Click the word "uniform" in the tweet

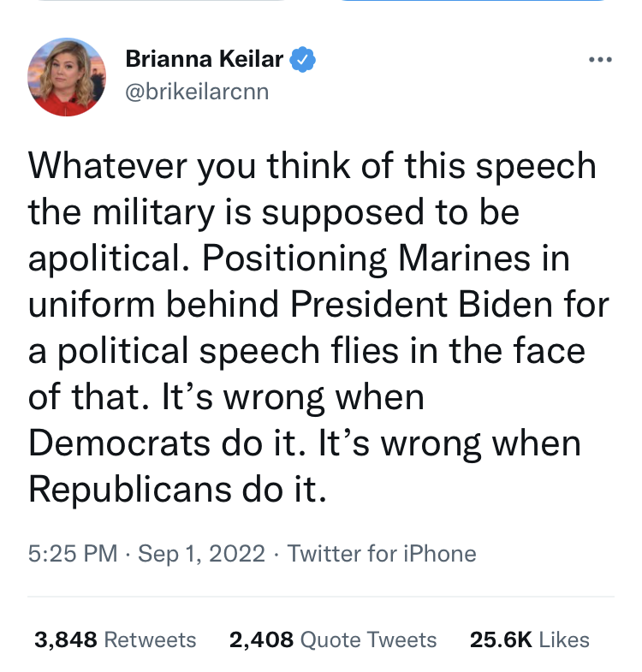pos(92,305)
